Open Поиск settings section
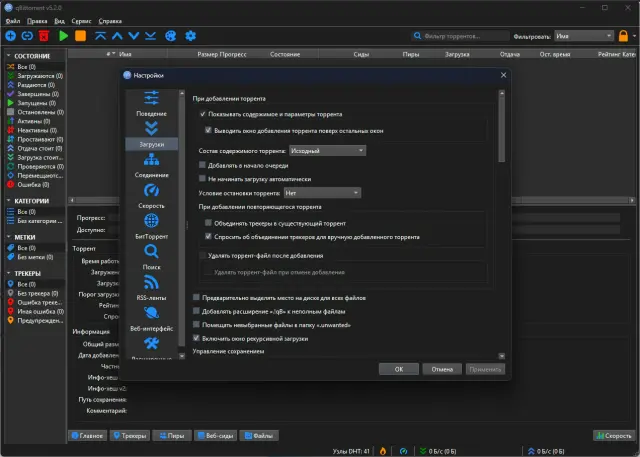This screenshot has height=457, width=640. click(x=151, y=257)
